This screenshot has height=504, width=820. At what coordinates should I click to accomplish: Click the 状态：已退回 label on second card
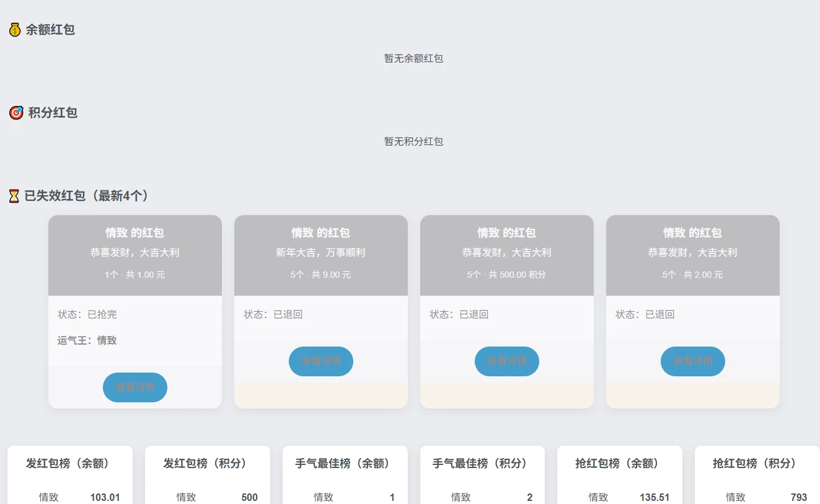(273, 314)
